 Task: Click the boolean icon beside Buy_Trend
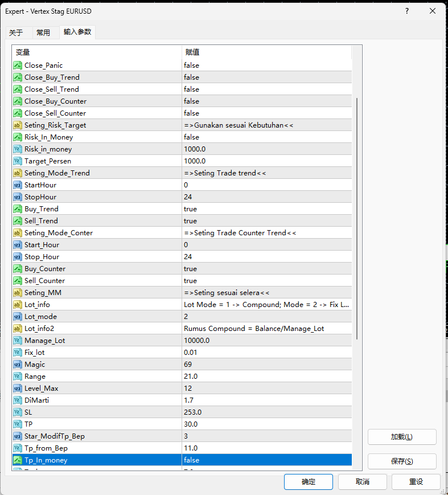18,209
